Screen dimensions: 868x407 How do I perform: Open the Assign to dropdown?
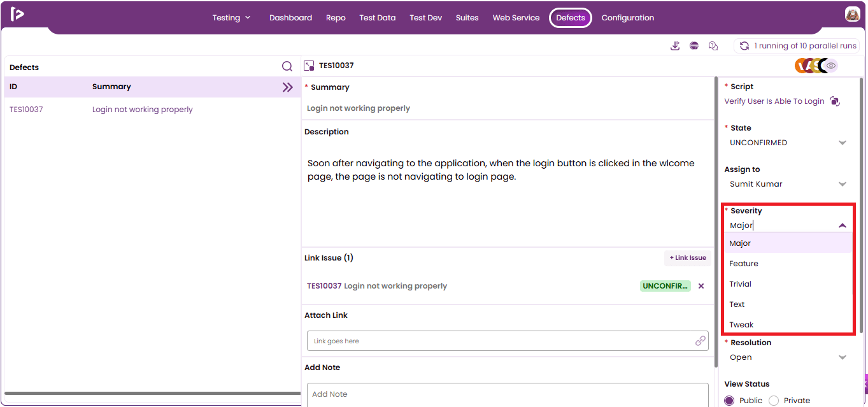[x=788, y=184]
